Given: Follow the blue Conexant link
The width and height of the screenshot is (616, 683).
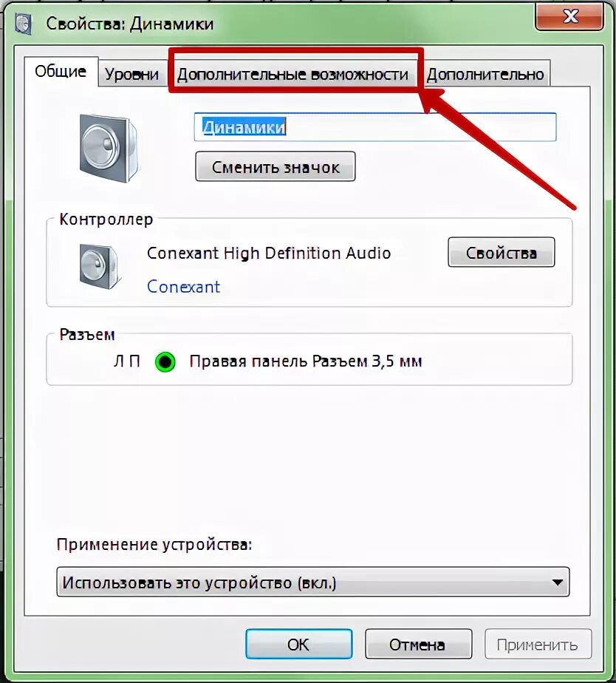Looking at the screenshot, I should (184, 287).
